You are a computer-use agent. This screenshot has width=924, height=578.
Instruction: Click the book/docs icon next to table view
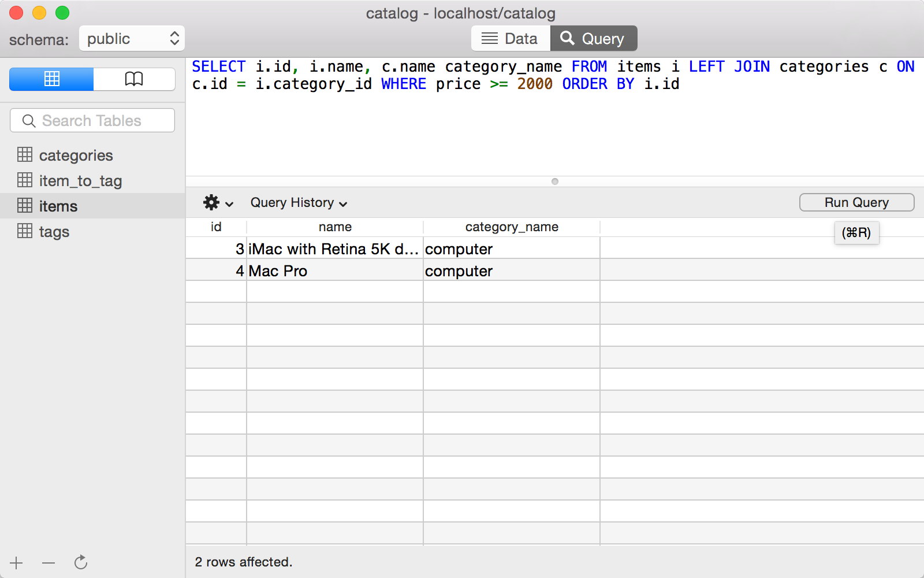pyautogui.click(x=134, y=79)
